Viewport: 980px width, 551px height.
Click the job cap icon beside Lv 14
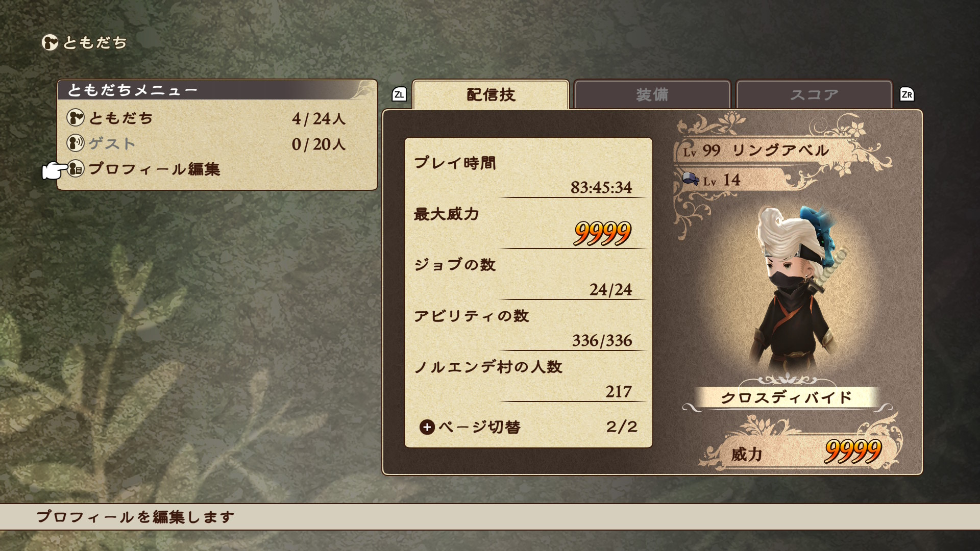(691, 179)
